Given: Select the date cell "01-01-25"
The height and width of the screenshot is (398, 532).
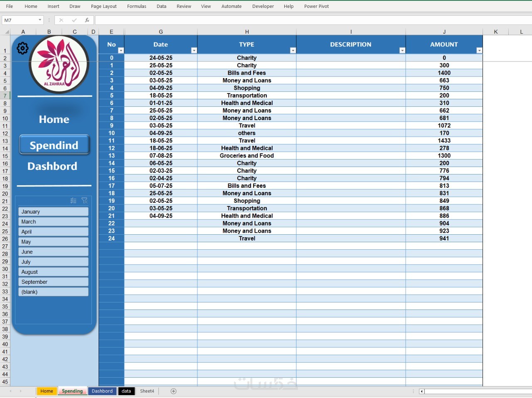Looking at the screenshot, I should (x=161, y=103).
